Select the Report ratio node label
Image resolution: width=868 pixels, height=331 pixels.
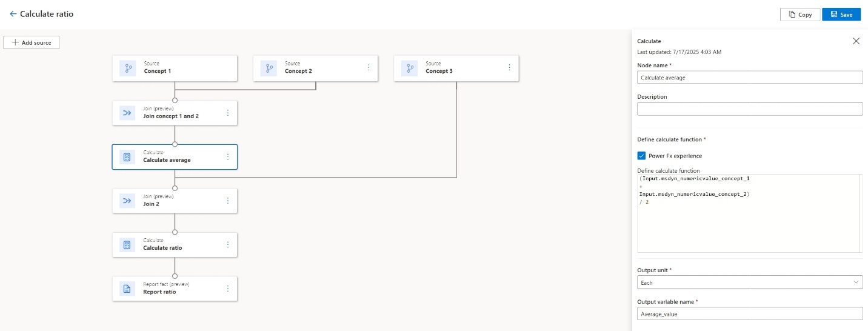(159, 292)
